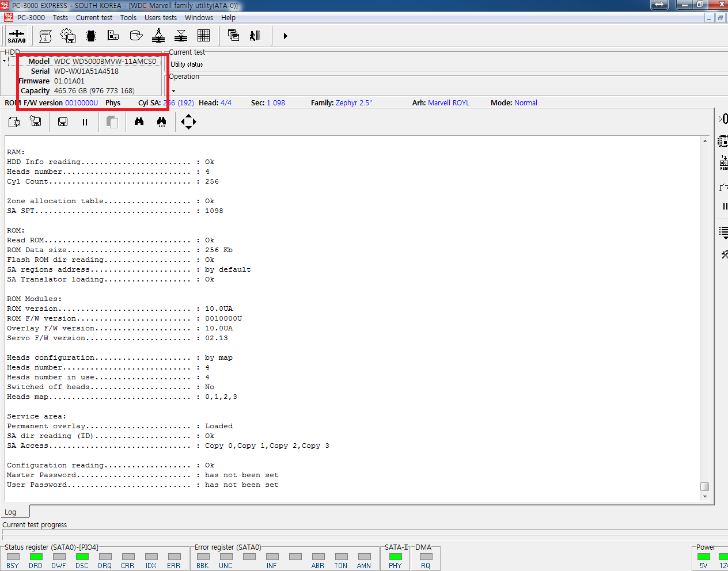Click the play arrow in main toolbar
The image size is (728, 571).
pos(285,36)
